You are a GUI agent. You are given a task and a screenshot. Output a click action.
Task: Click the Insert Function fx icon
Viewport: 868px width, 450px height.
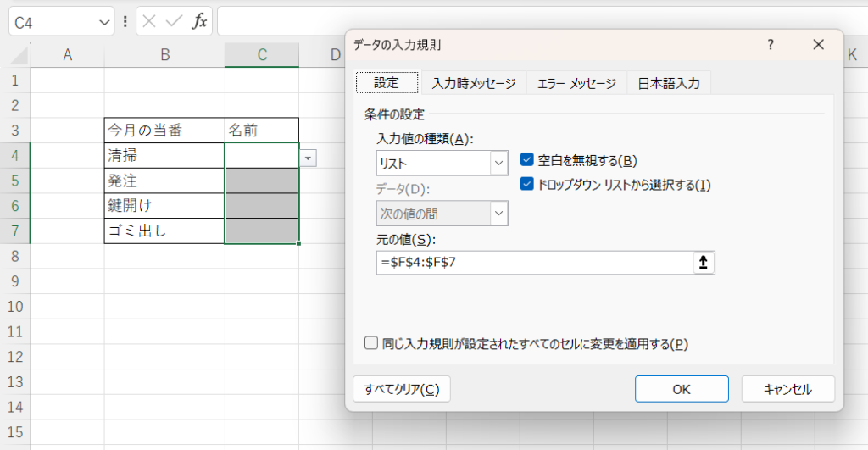(x=199, y=21)
